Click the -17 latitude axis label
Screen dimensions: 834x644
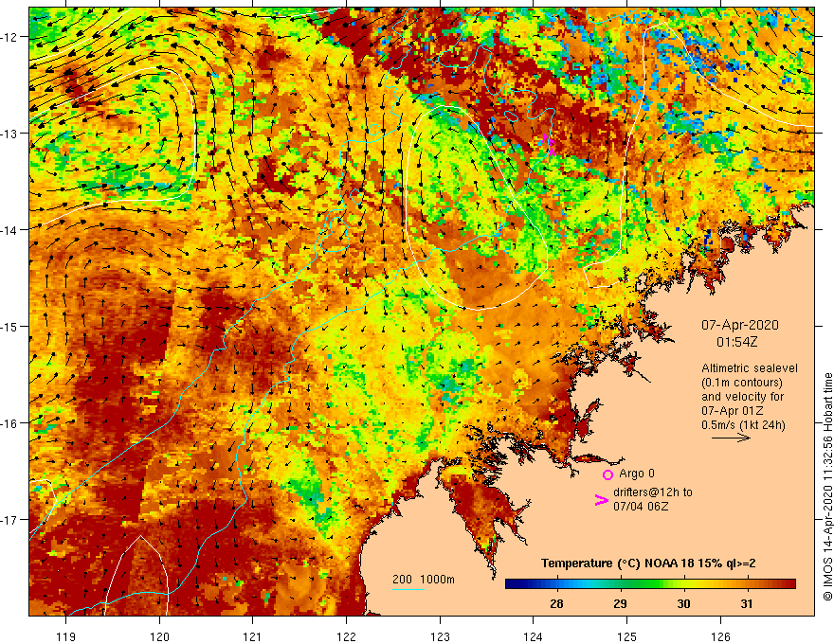click(11, 519)
